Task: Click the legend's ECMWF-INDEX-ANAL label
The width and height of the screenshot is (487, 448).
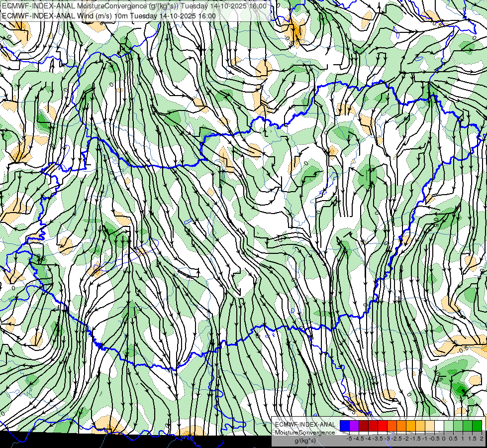Action: click(305, 425)
